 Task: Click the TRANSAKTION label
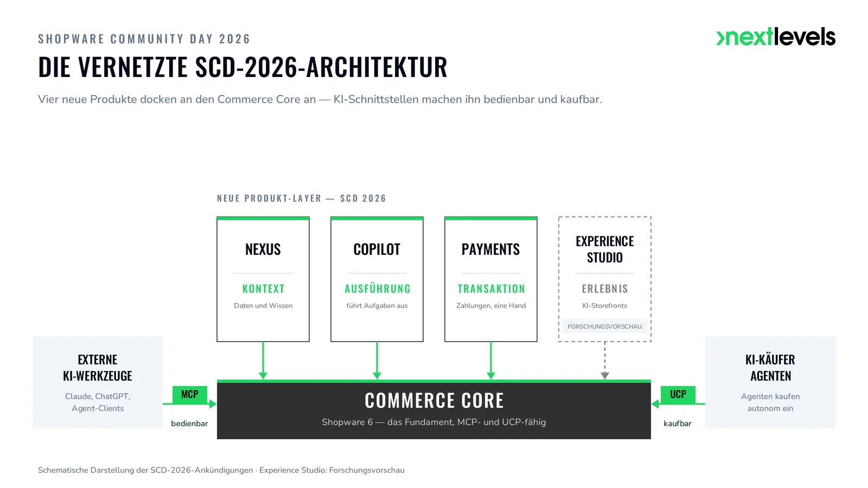(x=491, y=289)
